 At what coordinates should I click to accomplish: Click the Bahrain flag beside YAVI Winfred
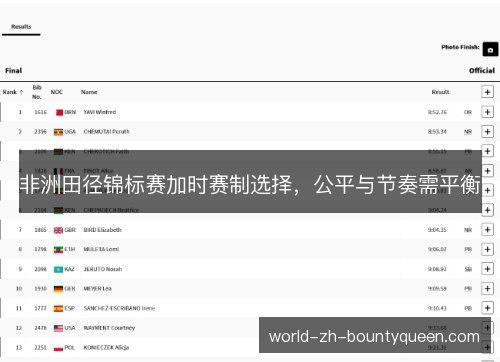(59, 112)
